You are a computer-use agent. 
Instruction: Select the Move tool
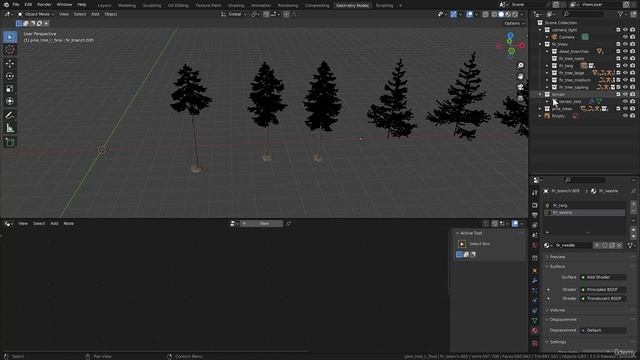(10, 63)
